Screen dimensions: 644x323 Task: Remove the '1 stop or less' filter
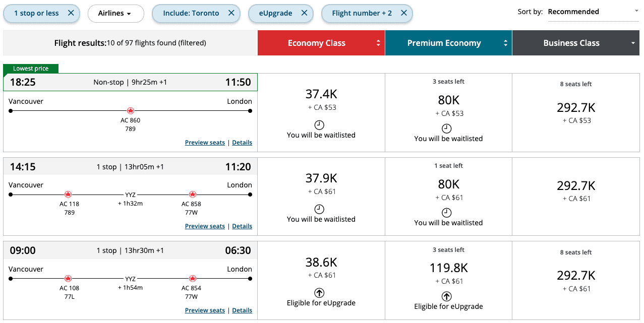[71, 13]
